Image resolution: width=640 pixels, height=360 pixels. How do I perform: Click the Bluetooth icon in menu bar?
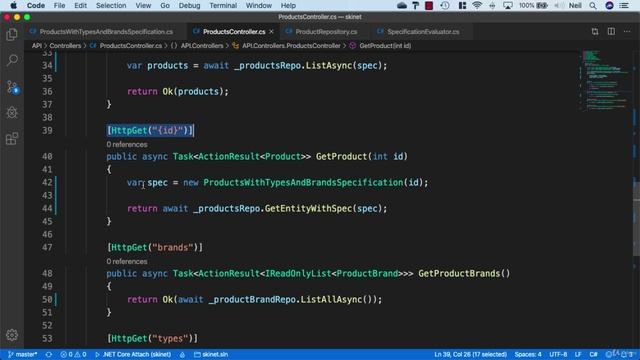[x=492, y=5]
